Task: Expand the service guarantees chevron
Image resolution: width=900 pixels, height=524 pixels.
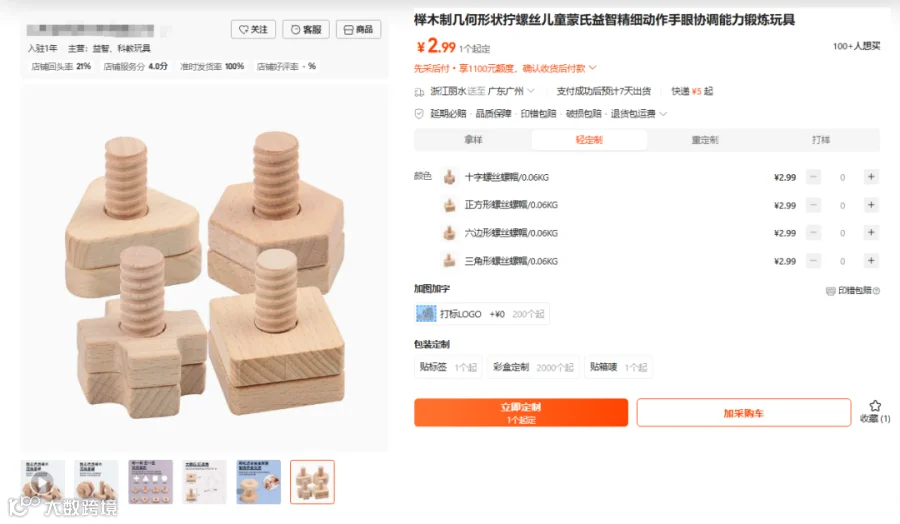Action: tap(664, 114)
